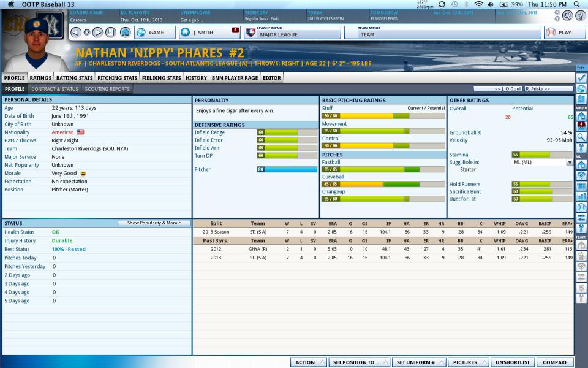Switch to the BATTING STATS tab

[74, 78]
